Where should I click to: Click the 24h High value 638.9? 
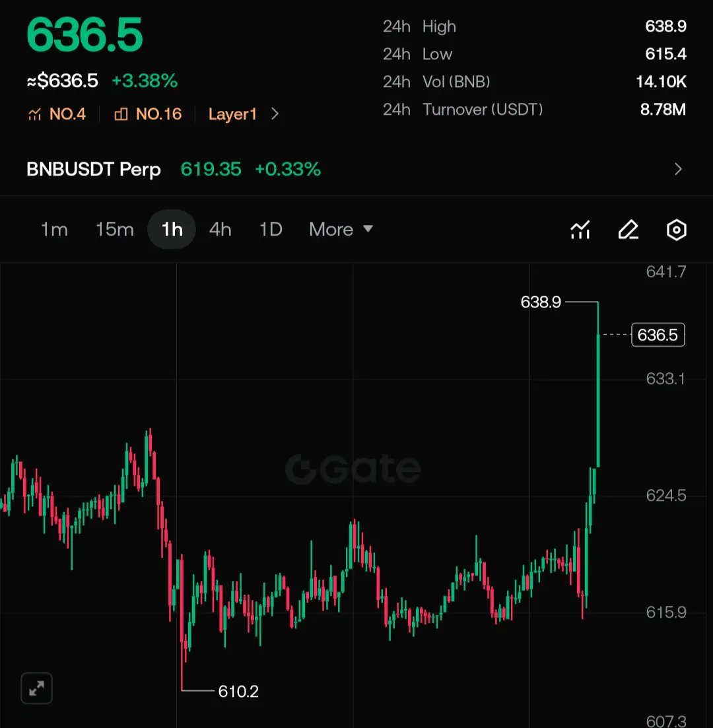tap(665, 26)
